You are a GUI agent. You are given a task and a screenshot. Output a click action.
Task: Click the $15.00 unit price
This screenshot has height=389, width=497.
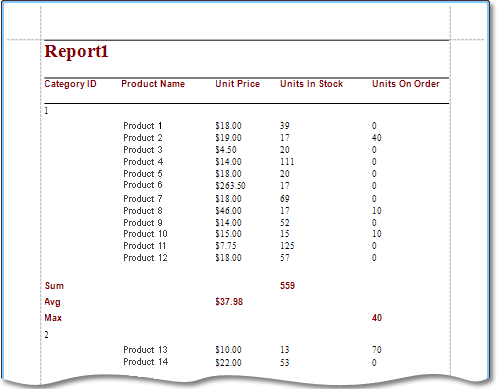(x=228, y=234)
